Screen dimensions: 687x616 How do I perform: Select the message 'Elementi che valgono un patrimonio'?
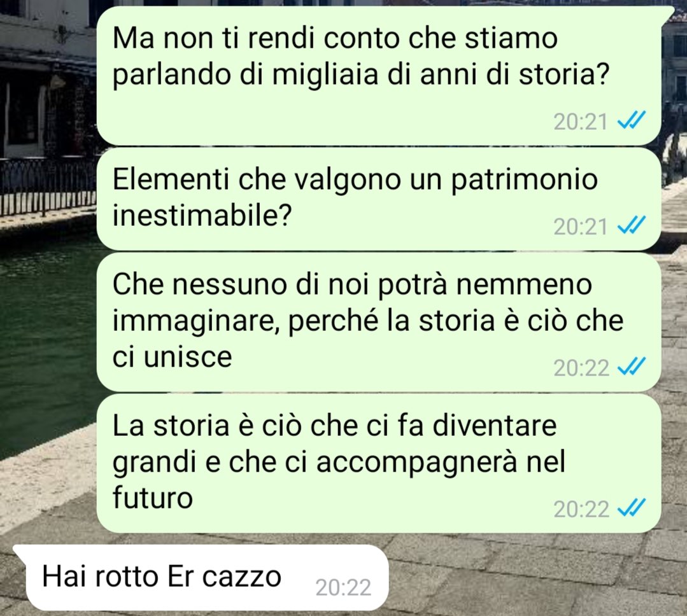pos(379,199)
